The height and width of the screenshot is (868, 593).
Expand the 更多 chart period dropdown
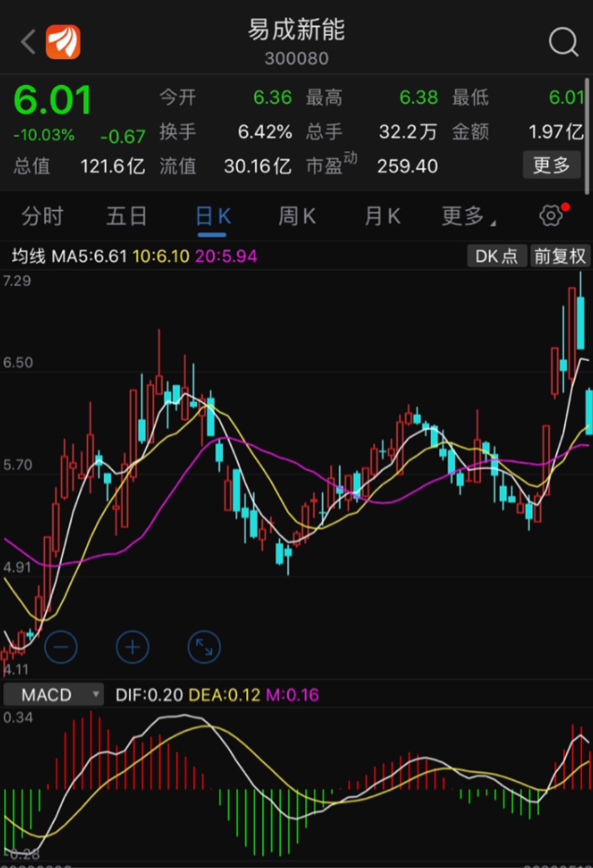(468, 217)
